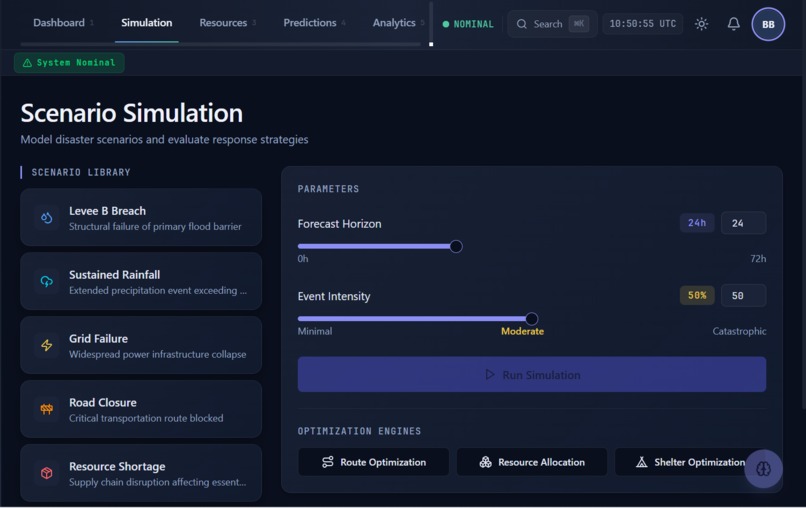Click the search magnifier icon

coord(522,24)
